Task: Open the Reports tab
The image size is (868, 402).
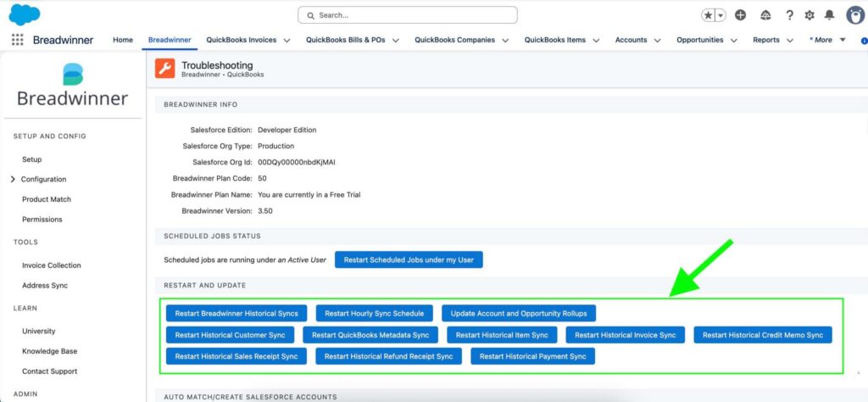Action: 766,40
